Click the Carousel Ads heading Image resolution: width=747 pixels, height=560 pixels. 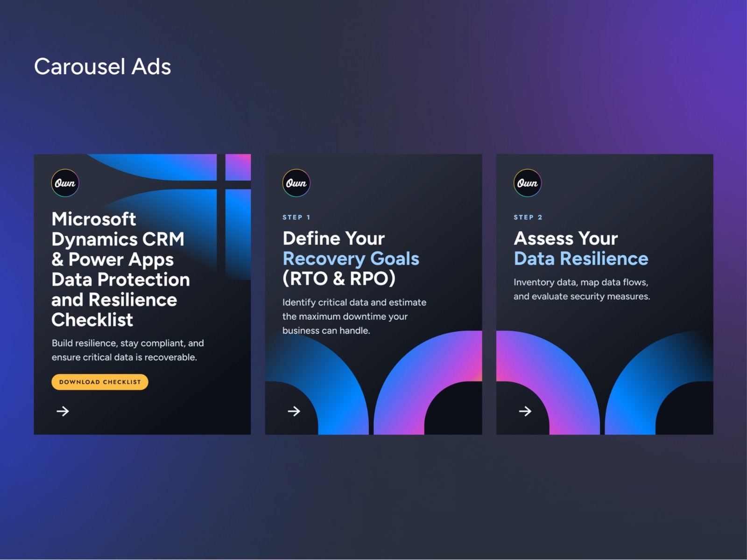click(x=103, y=66)
